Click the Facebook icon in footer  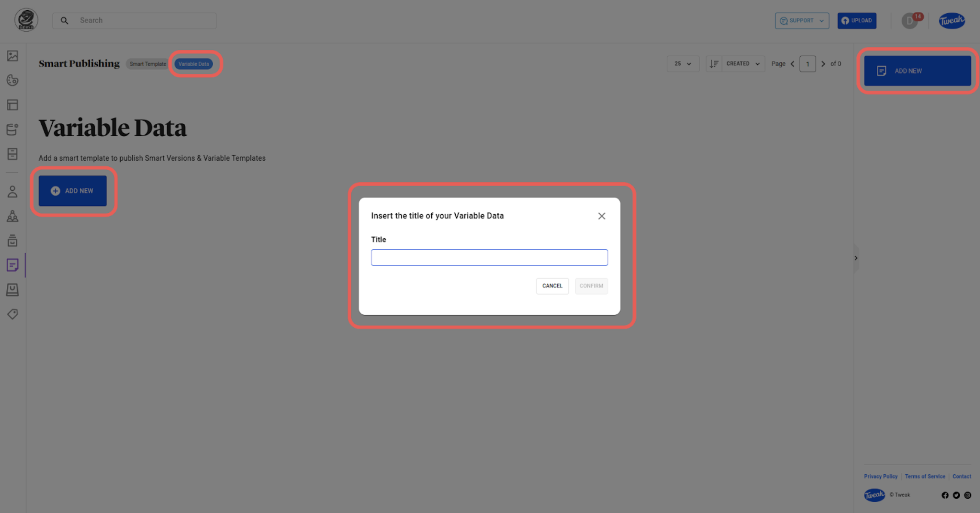pos(945,495)
